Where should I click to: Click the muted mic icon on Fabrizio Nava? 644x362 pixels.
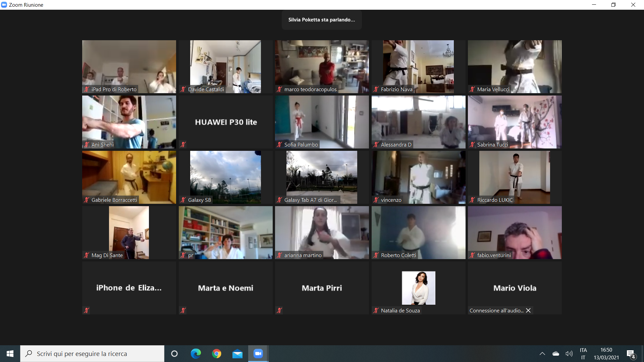click(x=376, y=89)
